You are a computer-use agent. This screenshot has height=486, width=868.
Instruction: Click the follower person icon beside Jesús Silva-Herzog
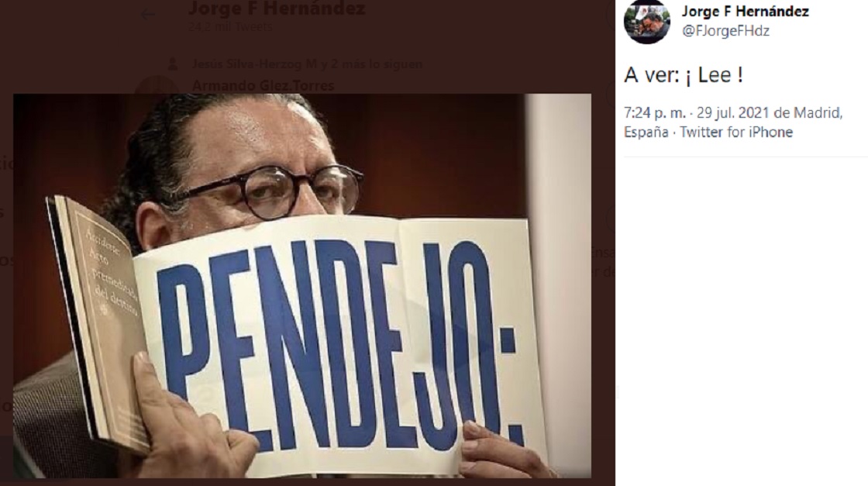[173, 64]
